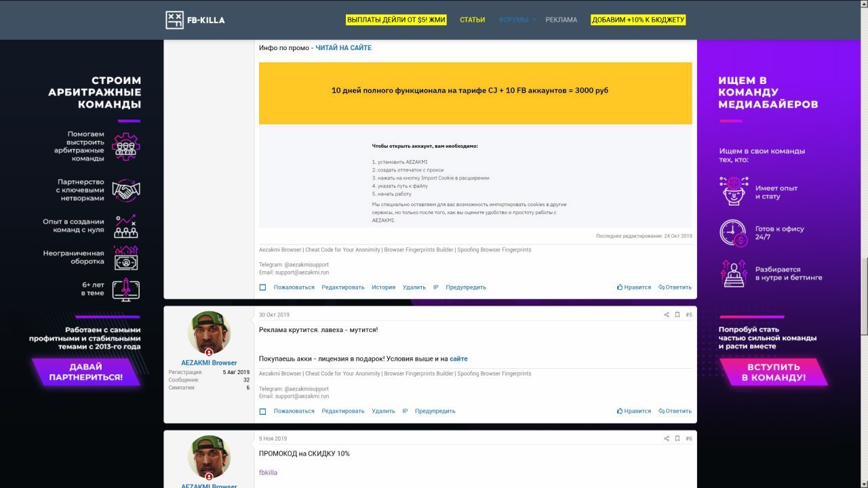Click the 30 Окт 2019 post date
Image resolution: width=868 pixels, height=488 pixels.
tap(274, 314)
